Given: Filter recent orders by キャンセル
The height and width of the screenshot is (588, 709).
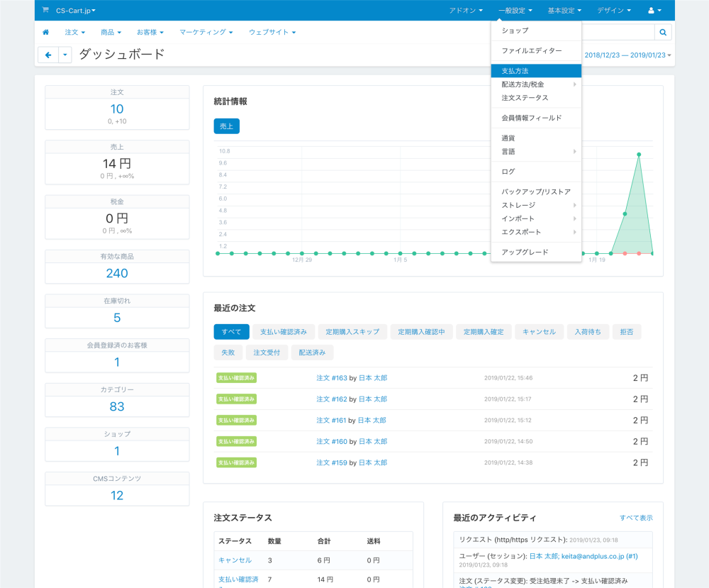Looking at the screenshot, I should 539,332.
